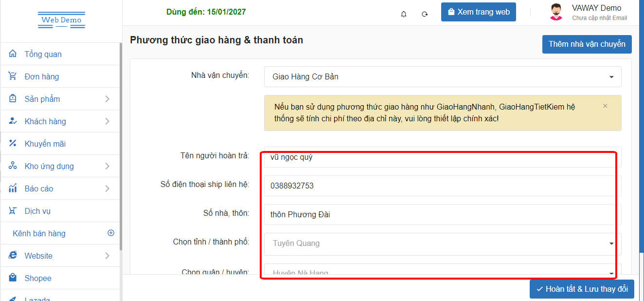Click the Đơn hàng shopping cart icon
644x301 pixels.
point(13,76)
